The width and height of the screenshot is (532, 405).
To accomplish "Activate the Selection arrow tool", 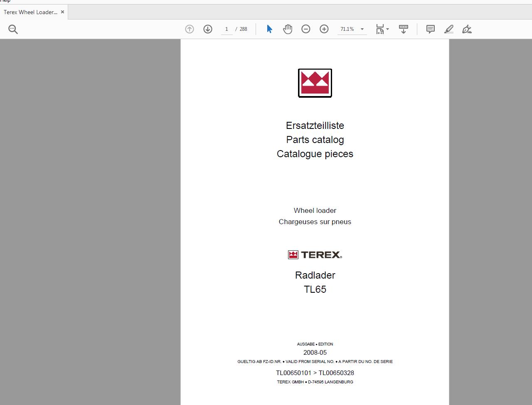I will [269, 29].
